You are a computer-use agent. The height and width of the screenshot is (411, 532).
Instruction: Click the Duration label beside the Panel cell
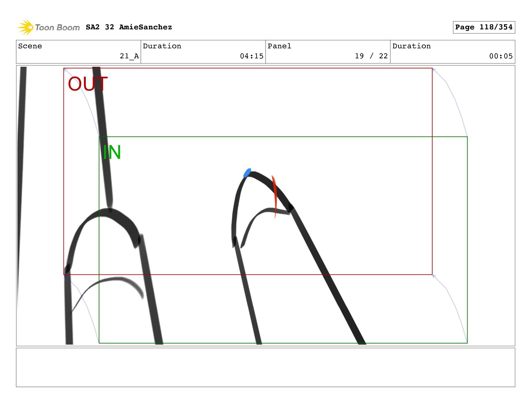click(x=412, y=46)
